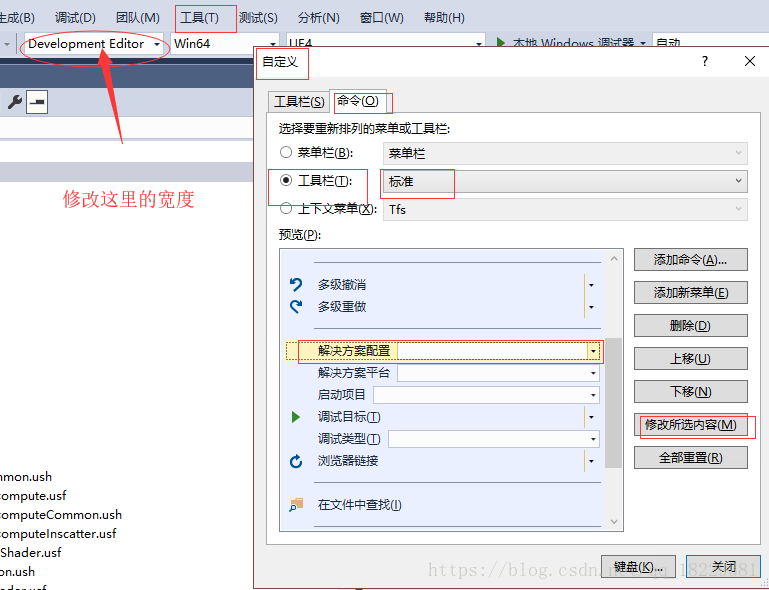
Task: Expand the 调试类型 dropdown arrow
Action: [x=593, y=439]
